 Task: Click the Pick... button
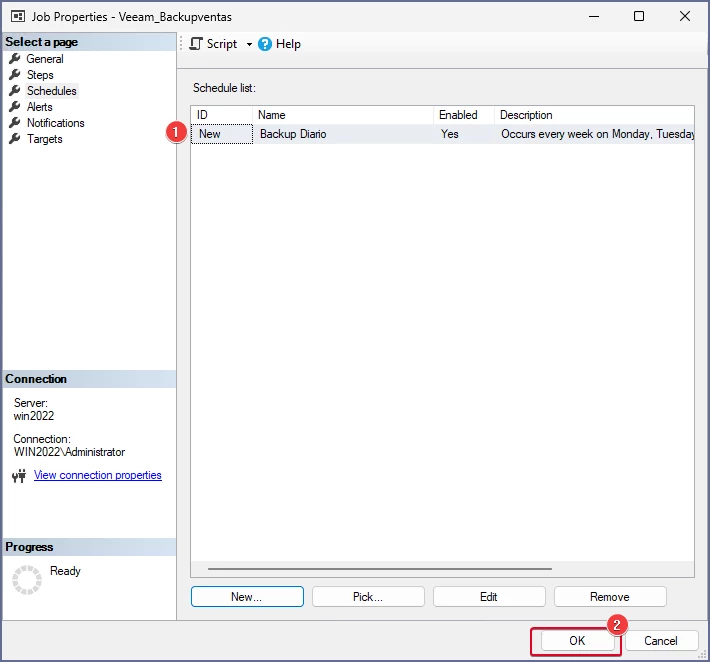pyautogui.click(x=368, y=596)
